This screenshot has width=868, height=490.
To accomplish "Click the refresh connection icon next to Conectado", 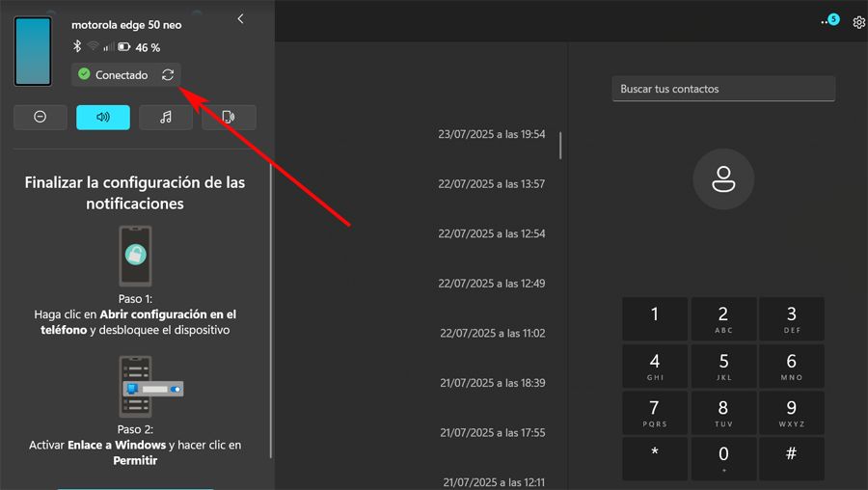I will click(x=168, y=74).
